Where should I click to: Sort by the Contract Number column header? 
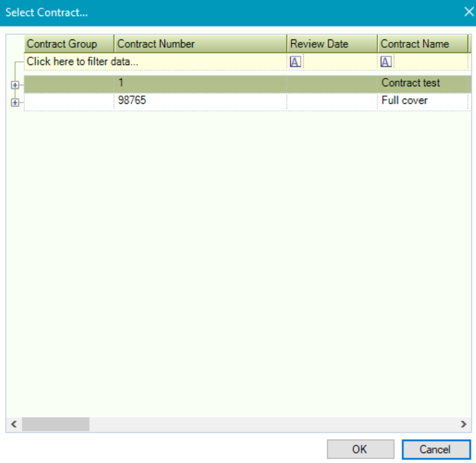200,44
